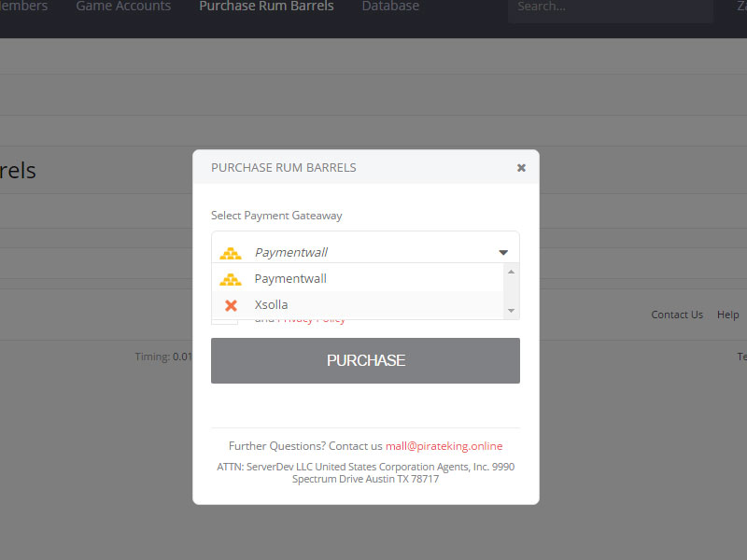Click the dropdown list scroll-up arrow
The width and height of the screenshot is (747, 560).
511,272
